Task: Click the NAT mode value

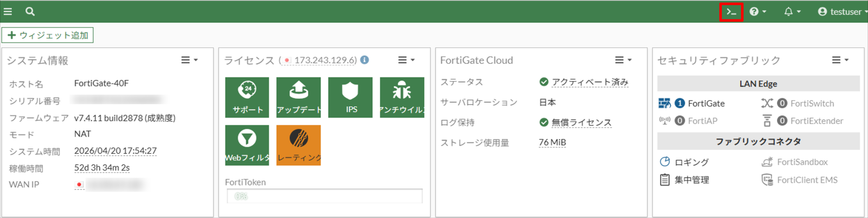Action: coord(83,134)
